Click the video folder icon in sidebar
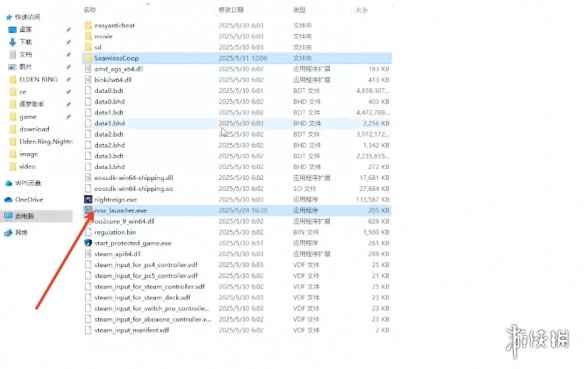 pyautogui.click(x=13, y=166)
